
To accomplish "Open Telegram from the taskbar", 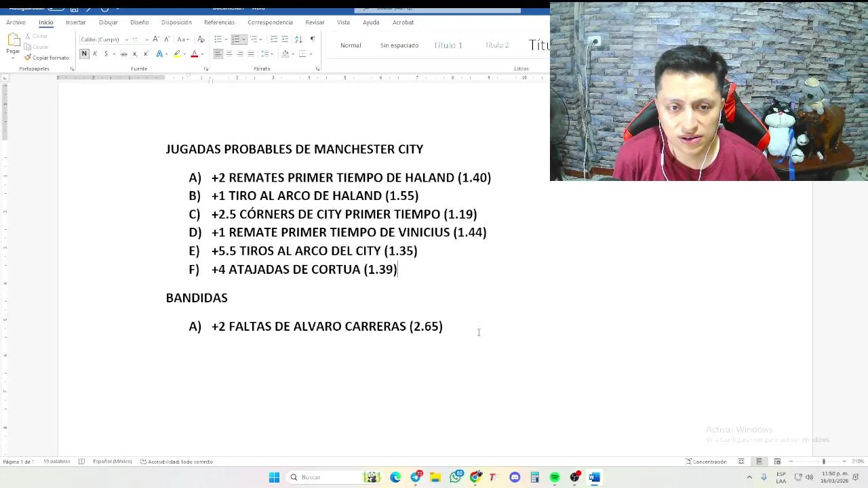I will tap(416, 477).
